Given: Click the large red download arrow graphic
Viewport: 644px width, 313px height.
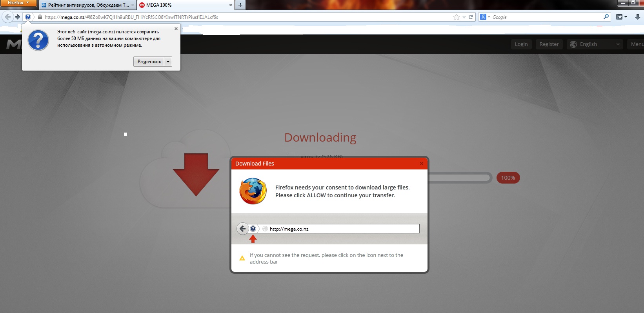Looking at the screenshot, I should (x=196, y=175).
